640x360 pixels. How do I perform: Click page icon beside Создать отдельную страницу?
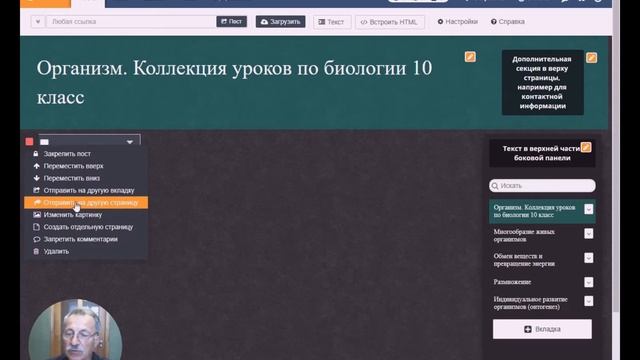pos(36,227)
